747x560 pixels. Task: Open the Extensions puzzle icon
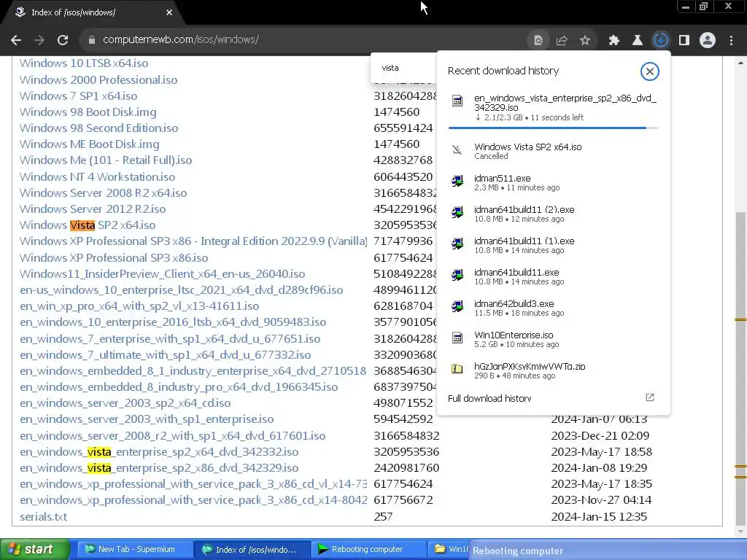pos(614,41)
